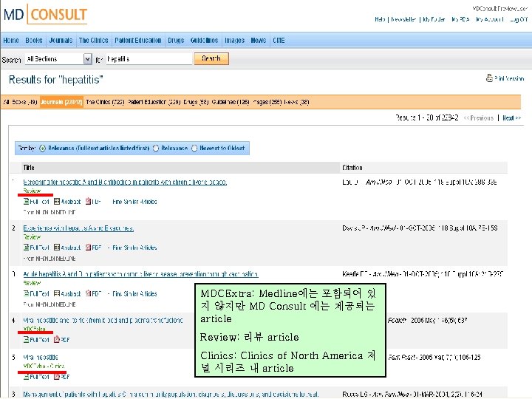Open result 1 title about chronic liver disease
Screen dimensions: 532x399
125,182
